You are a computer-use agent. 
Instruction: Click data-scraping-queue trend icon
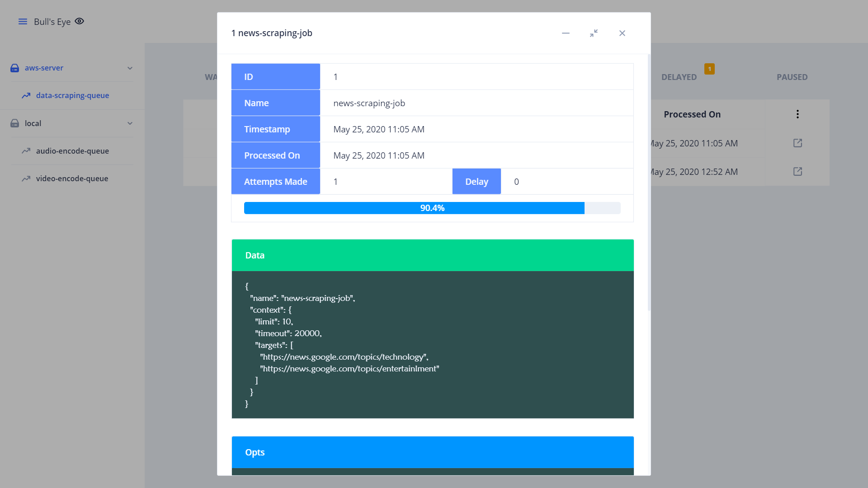coord(26,95)
